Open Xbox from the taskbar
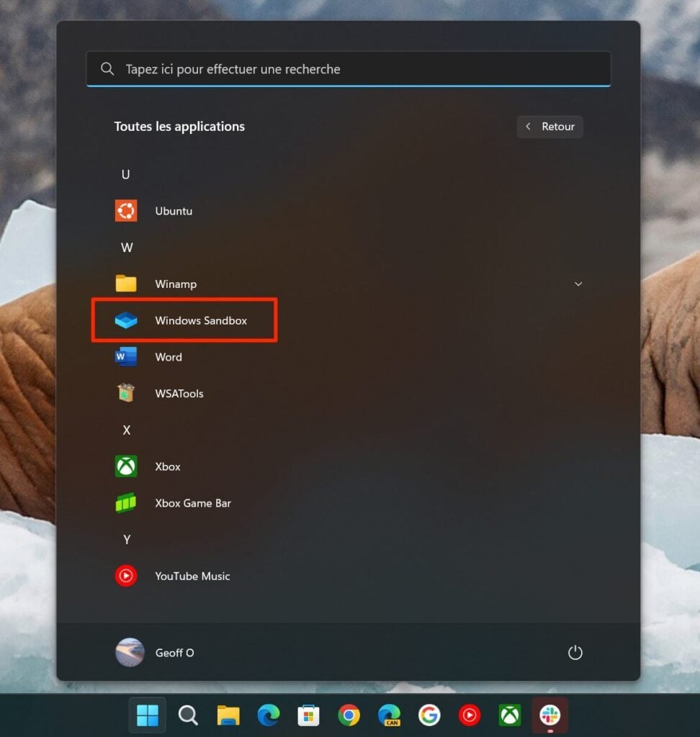The image size is (700, 737). (509, 715)
